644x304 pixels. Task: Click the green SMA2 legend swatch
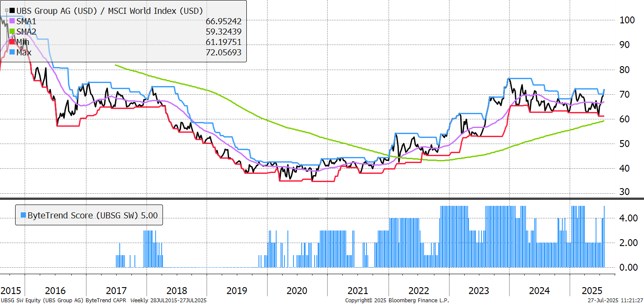pos(12,32)
